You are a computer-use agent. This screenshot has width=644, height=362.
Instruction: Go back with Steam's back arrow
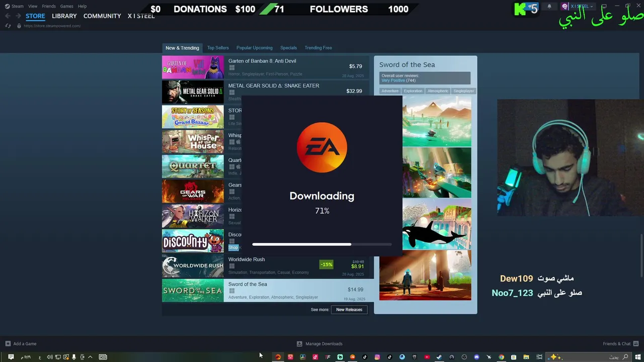click(x=8, y=16)
